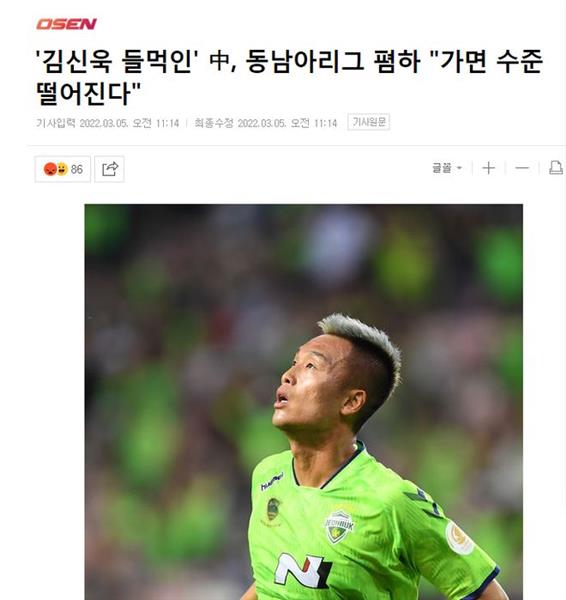This screenshot has width=566, height=600.
Task: Click the OSEN publisher logo
Action: (x=66, y=24)
